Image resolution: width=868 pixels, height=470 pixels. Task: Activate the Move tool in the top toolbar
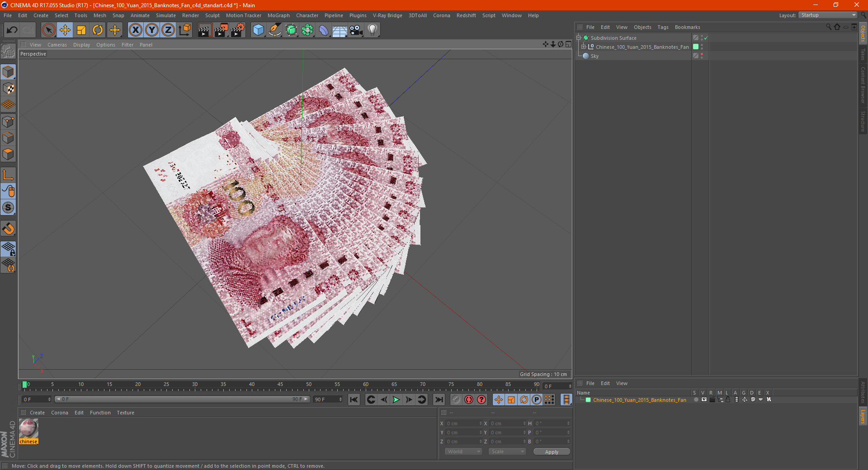[65, 30]
